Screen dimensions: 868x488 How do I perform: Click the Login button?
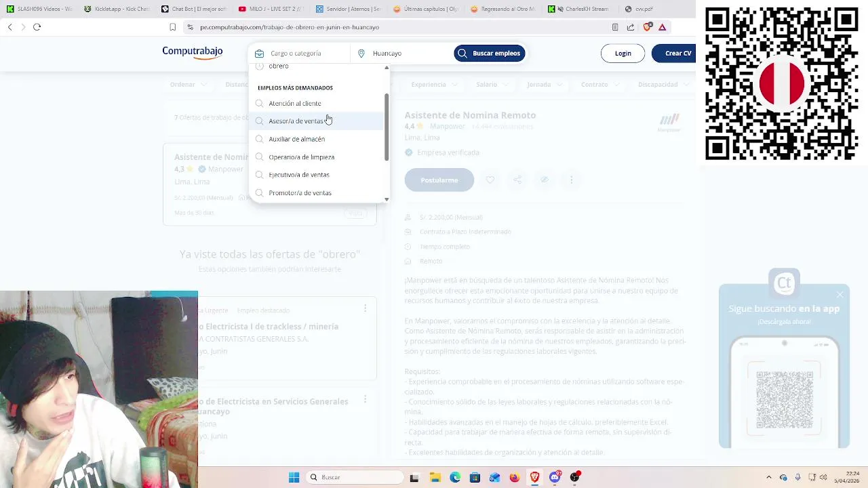pos(623,54)
